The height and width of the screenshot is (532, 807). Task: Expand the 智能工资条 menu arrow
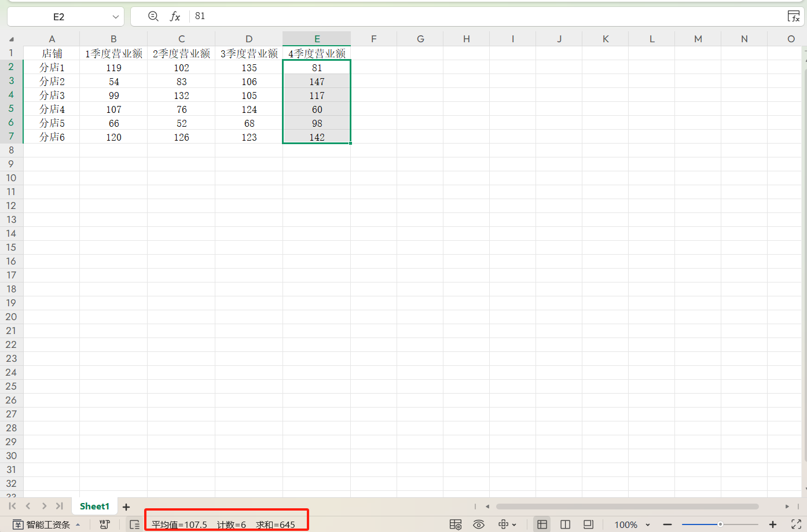[x=78, y=524]
